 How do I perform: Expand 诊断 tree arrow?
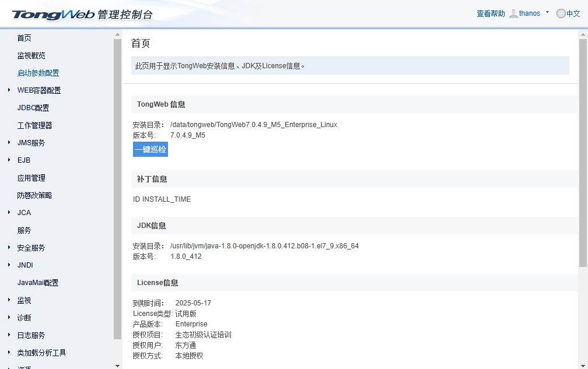[9, 317]
